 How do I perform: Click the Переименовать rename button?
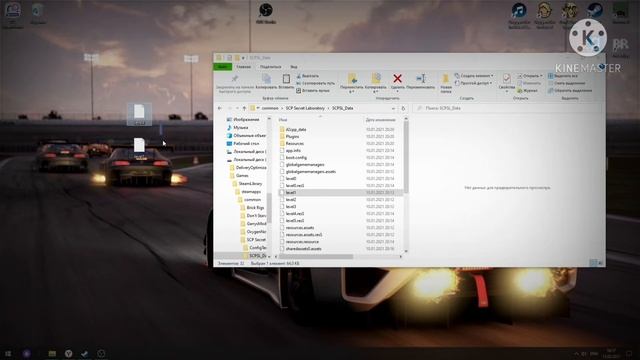click(x=420, y=82)
